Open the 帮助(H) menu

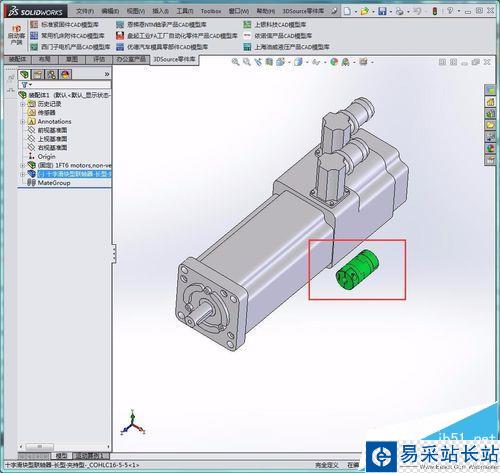pos(265,11)
